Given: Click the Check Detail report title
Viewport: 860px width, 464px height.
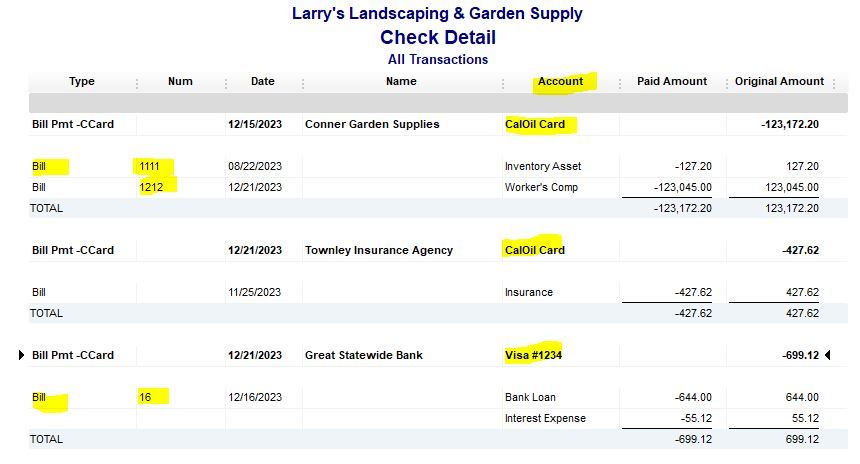Looking at the screenshot, I should [x=437, y=38].
